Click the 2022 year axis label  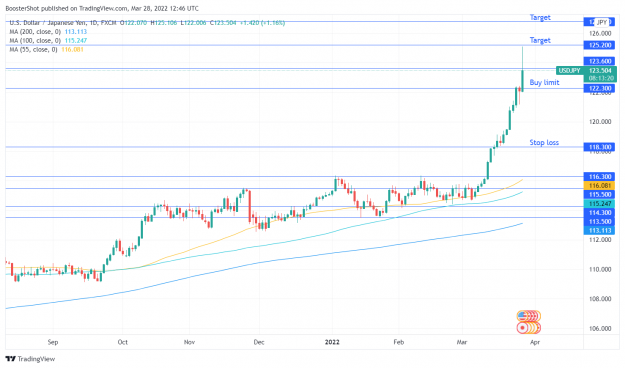point(332,342)
